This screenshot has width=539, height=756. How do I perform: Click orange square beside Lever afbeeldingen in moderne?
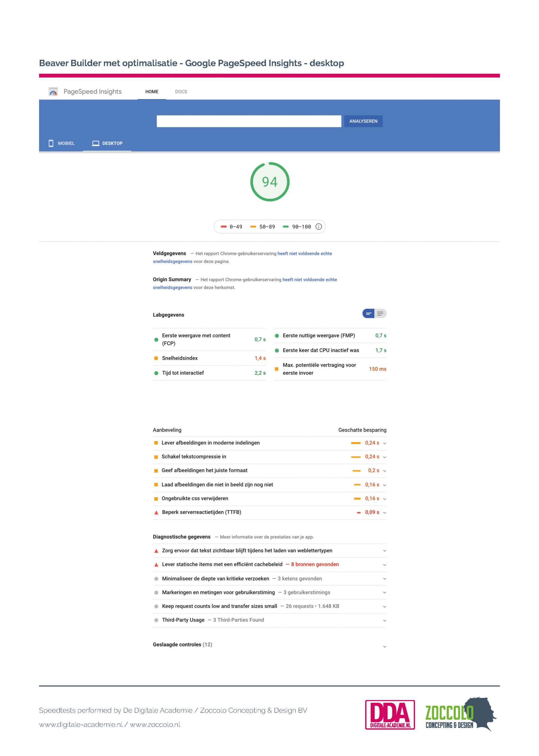coord(156,443)
